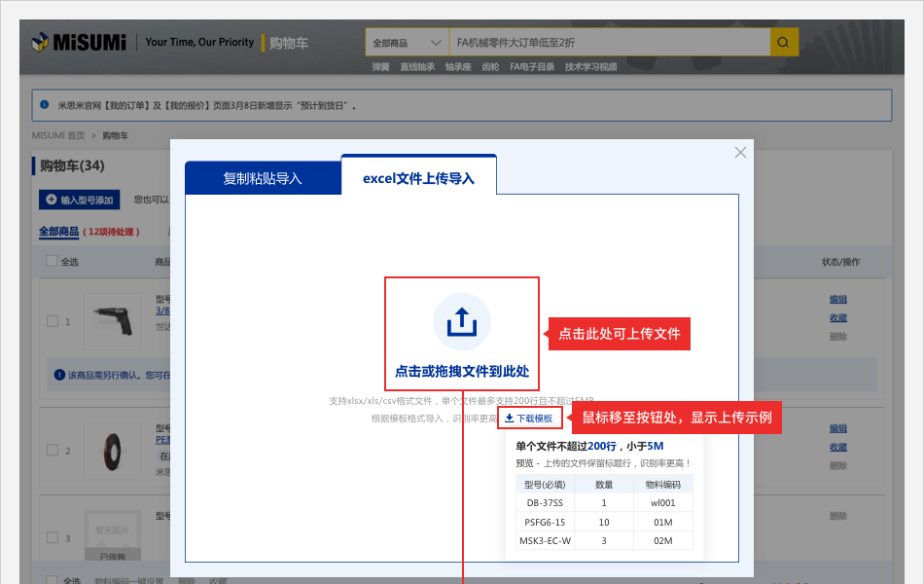Select the excel文件上传导入 tab
This screenshot has height=584, width=924.
(x=418, y=178)
